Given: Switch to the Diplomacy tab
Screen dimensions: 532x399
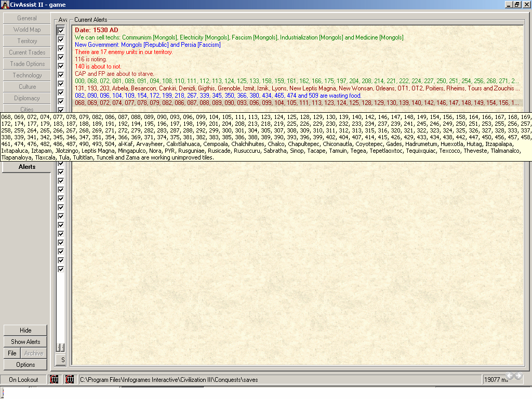Looking at the screenshot, I should [x=27, y=98].
